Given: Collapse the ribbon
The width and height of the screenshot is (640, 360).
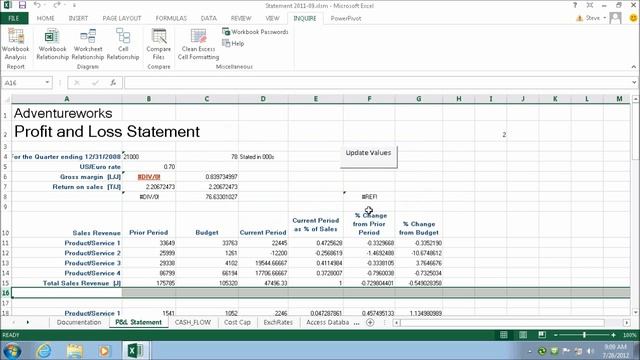Looking at the screenshot, I should 633,67.
